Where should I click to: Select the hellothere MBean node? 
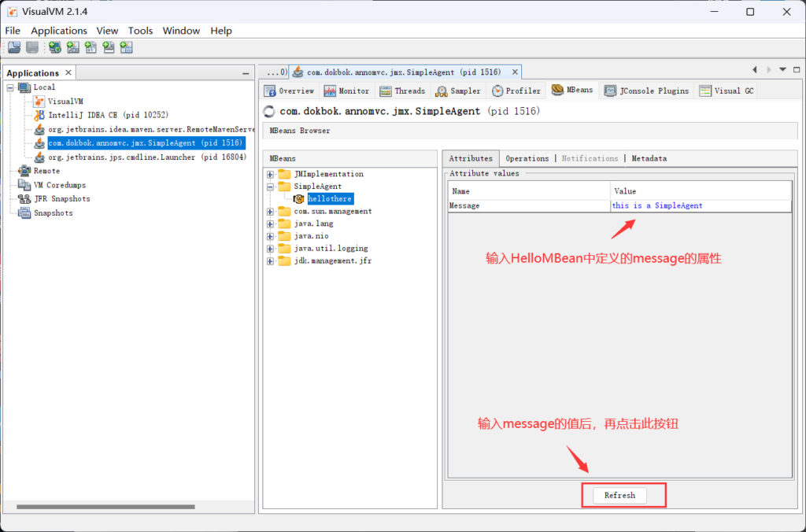pos(330,199)
